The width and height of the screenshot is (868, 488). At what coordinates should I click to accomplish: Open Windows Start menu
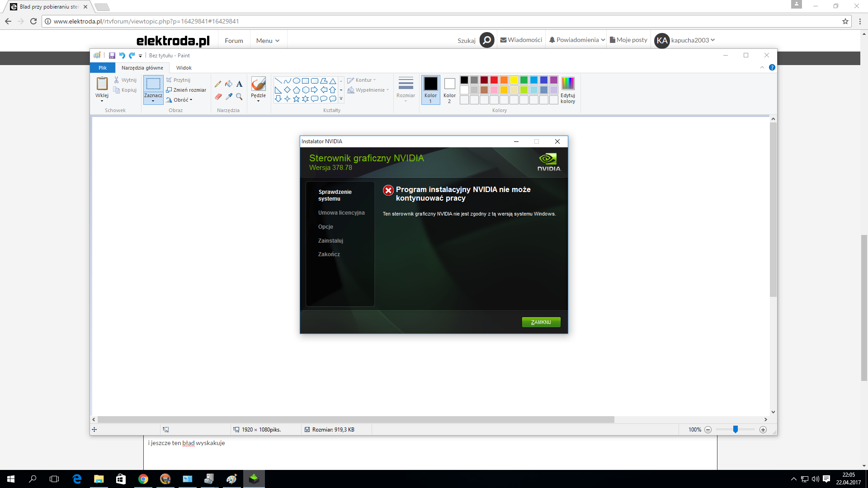(11, 479)
